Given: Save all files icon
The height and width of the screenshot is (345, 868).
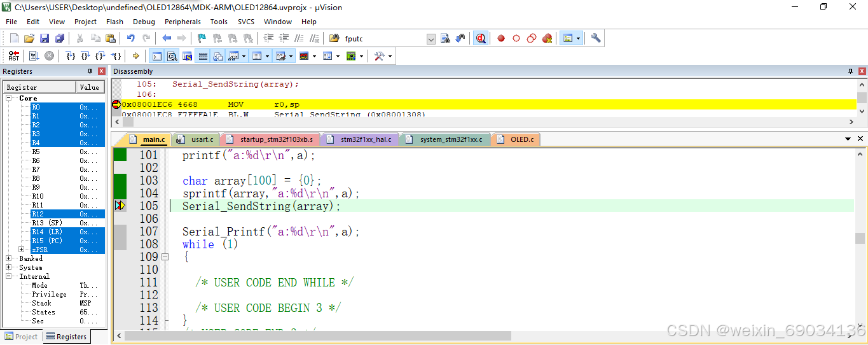Looking at the screenshot, I should [59, 38].
